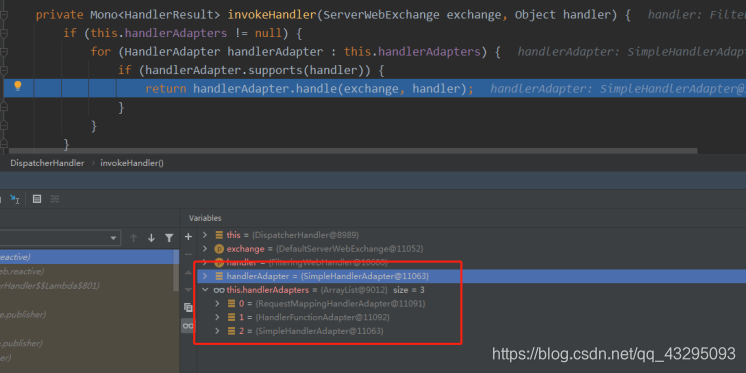This screenshot has width=746, height=373.
Task: Toggle the glasses icon in the watches sidebar
Action: click(x=188, y=325)
